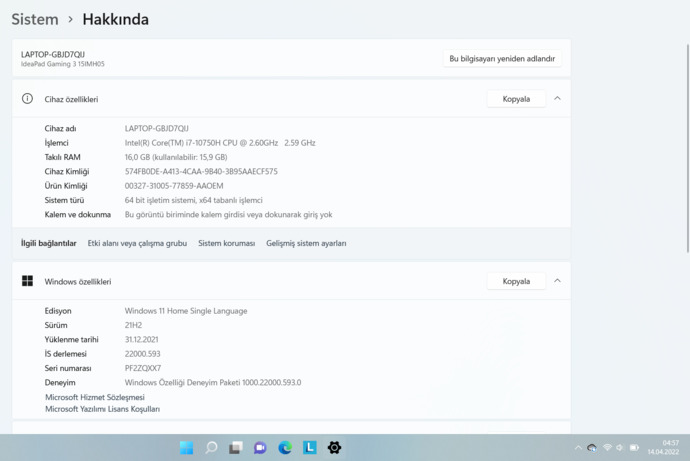
Task: Click the Takılı RAM label
Action: [x=62, y=157]
